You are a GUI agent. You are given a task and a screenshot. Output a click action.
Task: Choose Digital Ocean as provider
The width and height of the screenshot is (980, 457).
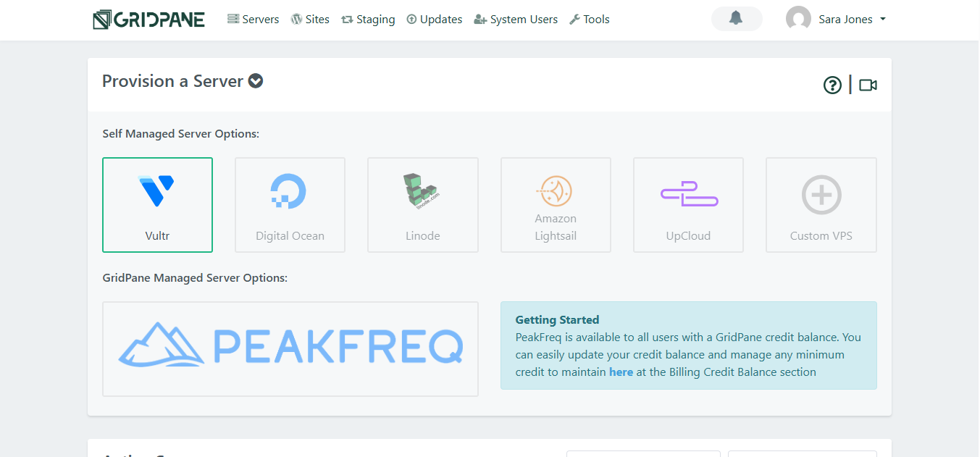290,205
